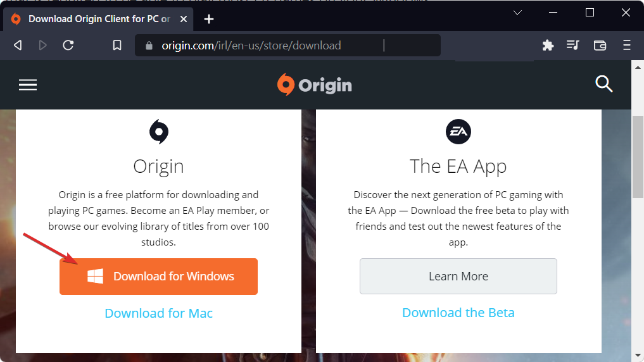This screenshot has width=644, height=362.
Task: Expand the tab search chevron
Action: [517, 13]
